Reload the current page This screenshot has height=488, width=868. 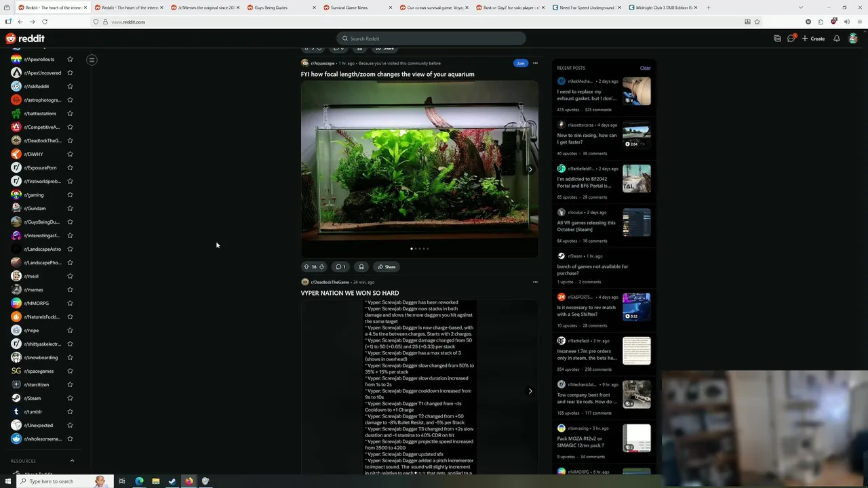tap(45, 22)
